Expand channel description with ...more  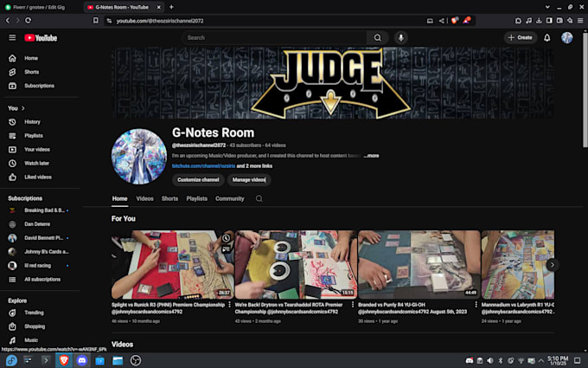pos(371,156)
